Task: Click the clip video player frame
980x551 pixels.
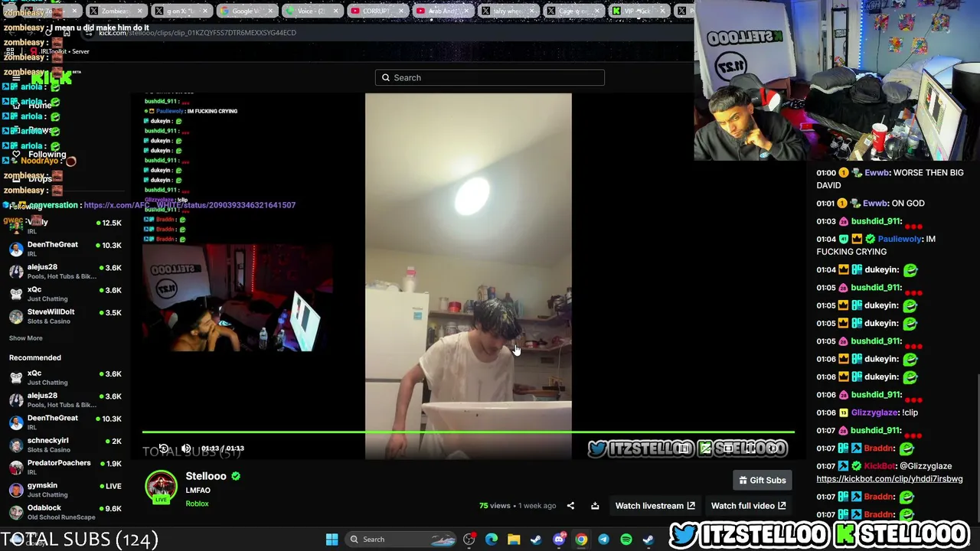Action: tap(468, 275)
